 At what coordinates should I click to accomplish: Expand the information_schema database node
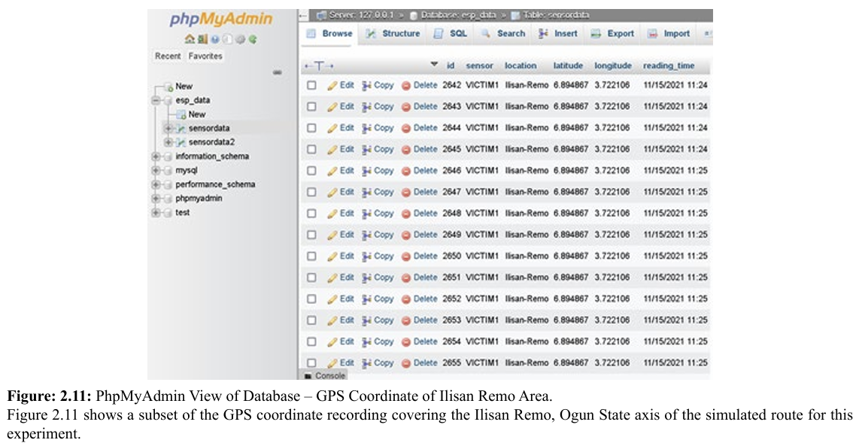[156, 156]
